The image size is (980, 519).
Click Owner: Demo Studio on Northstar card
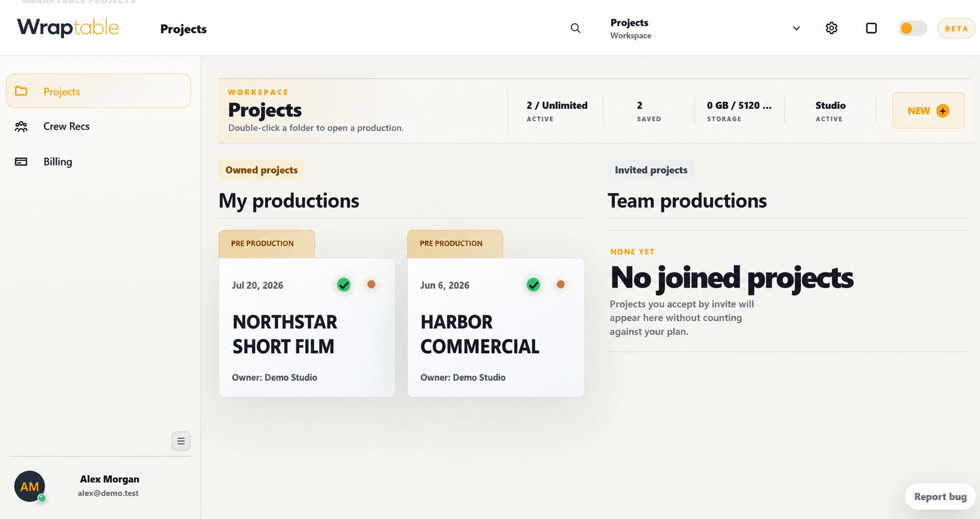tap(275, 377)
